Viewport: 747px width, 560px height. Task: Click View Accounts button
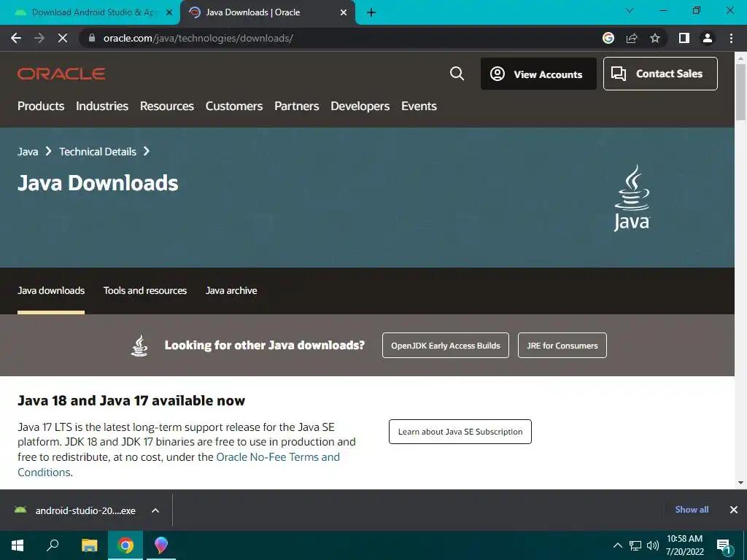[538, 74]
